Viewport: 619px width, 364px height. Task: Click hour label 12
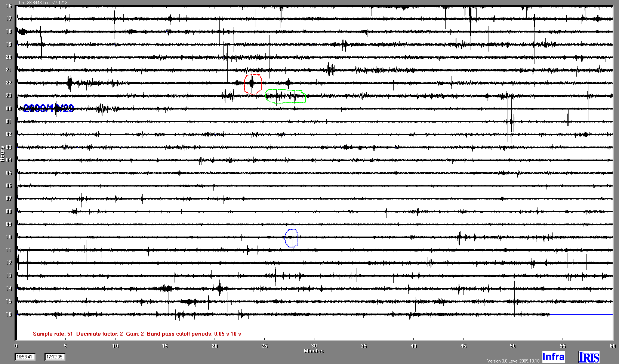pyautogui.click(x=9, y=263)
